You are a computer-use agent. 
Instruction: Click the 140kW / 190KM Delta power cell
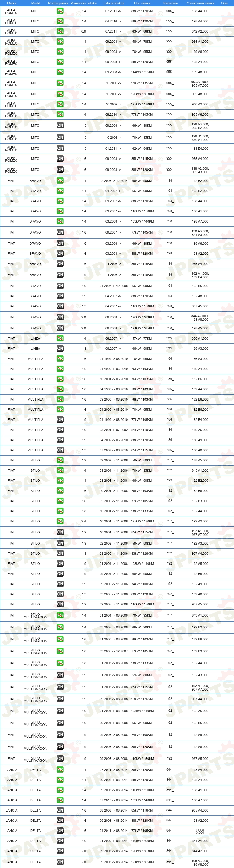pyautogui.click(x=142, y=841)
